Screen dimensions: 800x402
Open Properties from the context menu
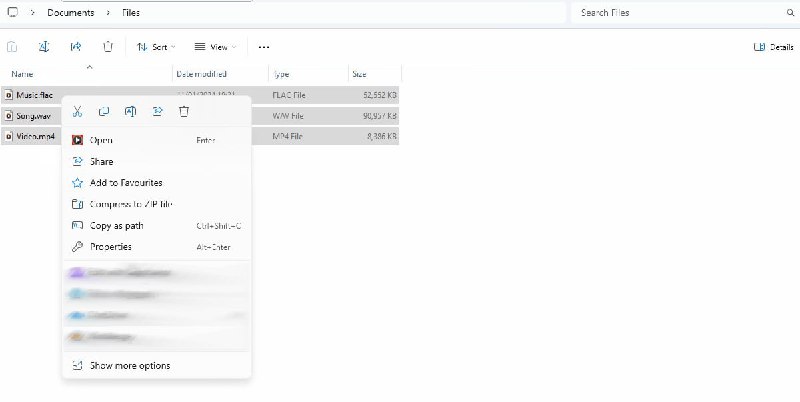tap(111, 247)
